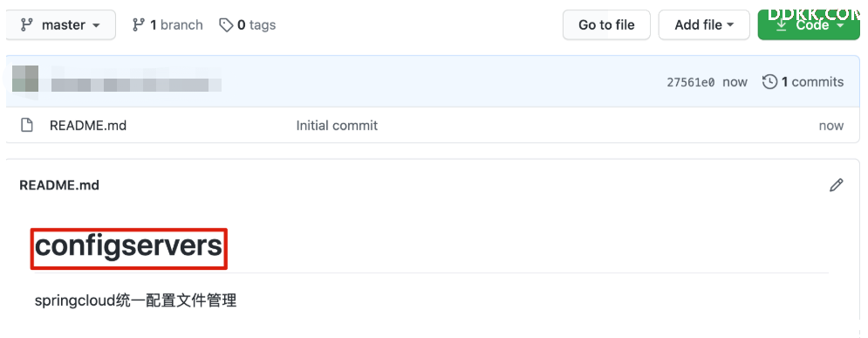Edit README with the pencil icon
This screenshot has height=338, width=868.
pyautogui.click(x=836, y=185)
